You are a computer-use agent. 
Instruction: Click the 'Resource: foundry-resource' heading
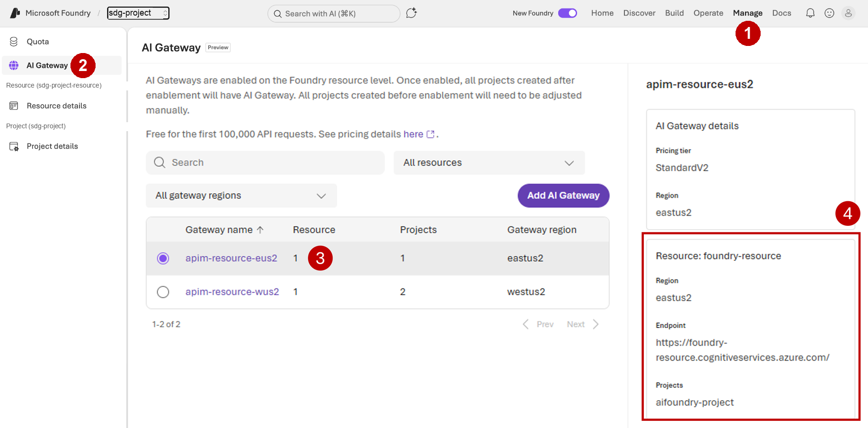[719, 256]
